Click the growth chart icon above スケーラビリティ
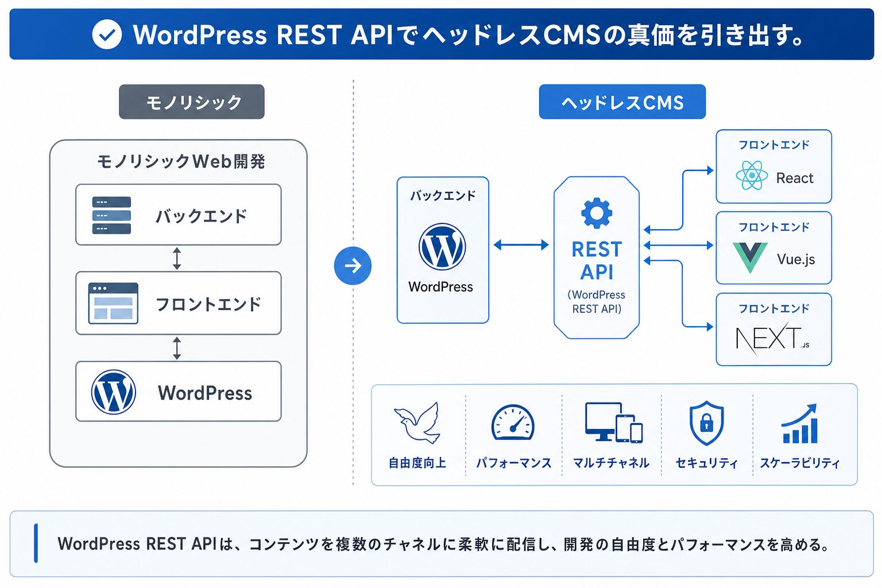This screenshot has height=588, width=882. [x=800, y=424]
